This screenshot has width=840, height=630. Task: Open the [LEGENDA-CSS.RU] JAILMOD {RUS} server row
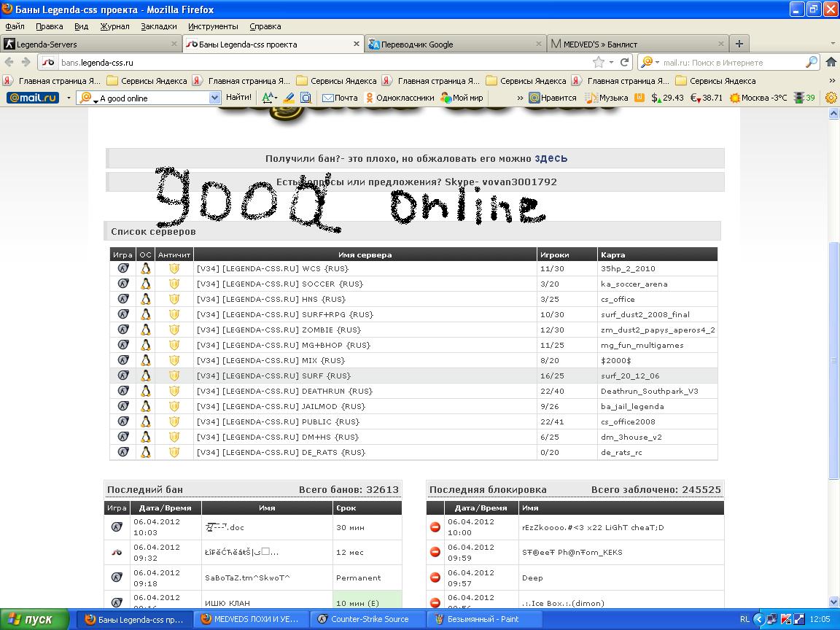pyautogui.click(x=413, y=406)
